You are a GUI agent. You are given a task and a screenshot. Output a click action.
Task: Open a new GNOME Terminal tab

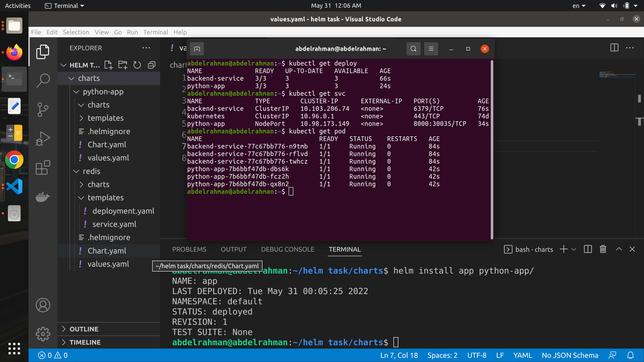[197, 49]
